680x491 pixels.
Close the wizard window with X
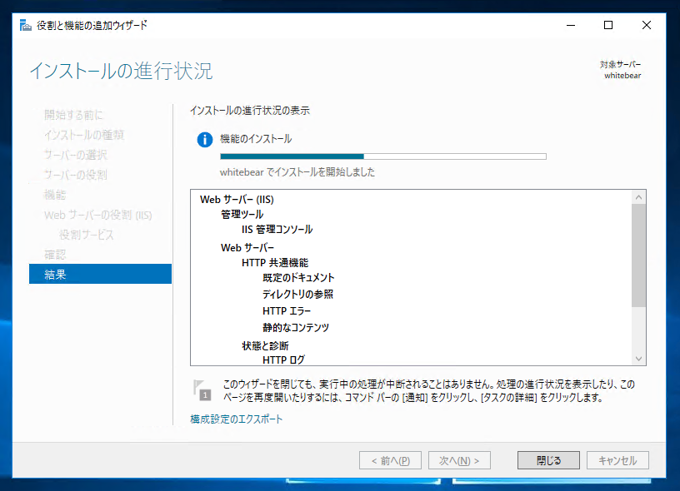[646, 25]
